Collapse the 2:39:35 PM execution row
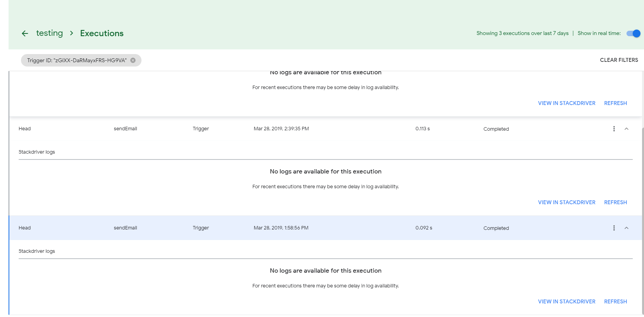Viewport: 644px width, 317px height. pyautogui.click(x=627, y=129)
